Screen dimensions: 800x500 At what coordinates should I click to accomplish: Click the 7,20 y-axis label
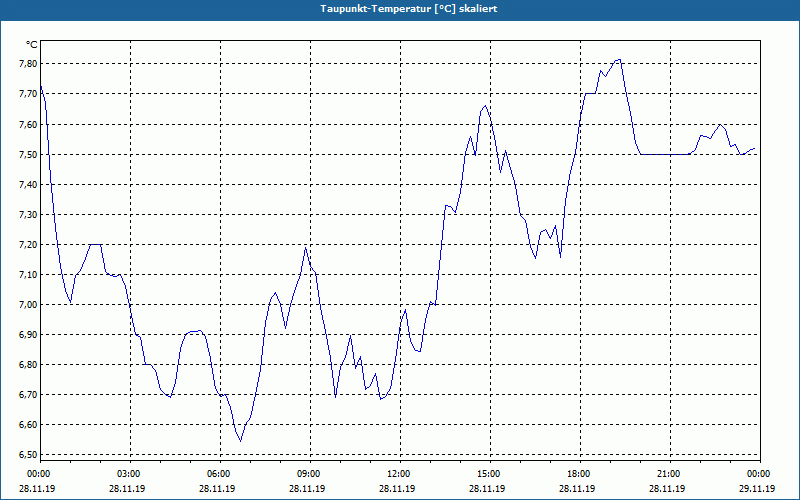tap(29, 244)
